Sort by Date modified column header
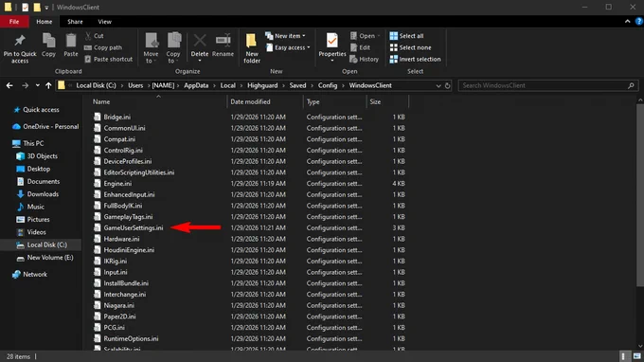The width and height of the screenshot is (644, 362). coord(264,101)
